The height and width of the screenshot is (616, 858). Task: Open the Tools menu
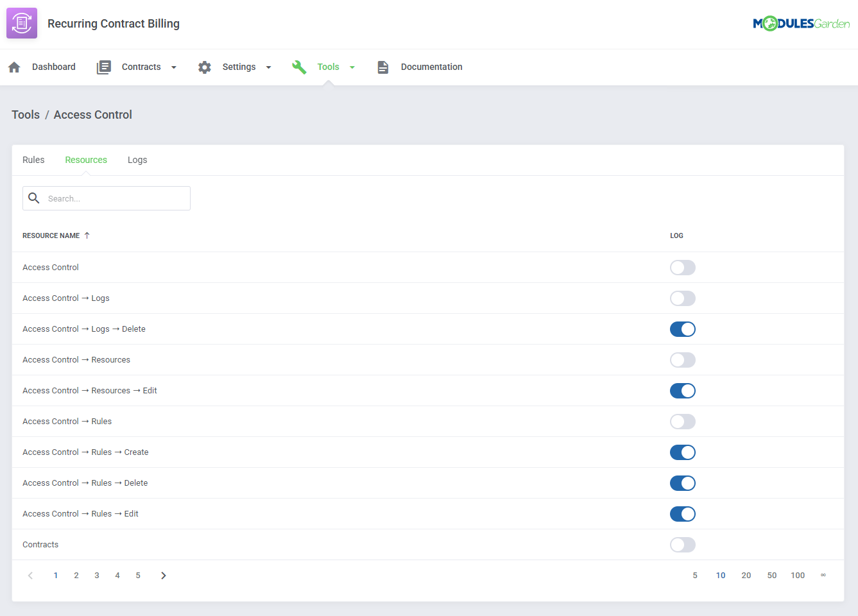pos(328,67)
